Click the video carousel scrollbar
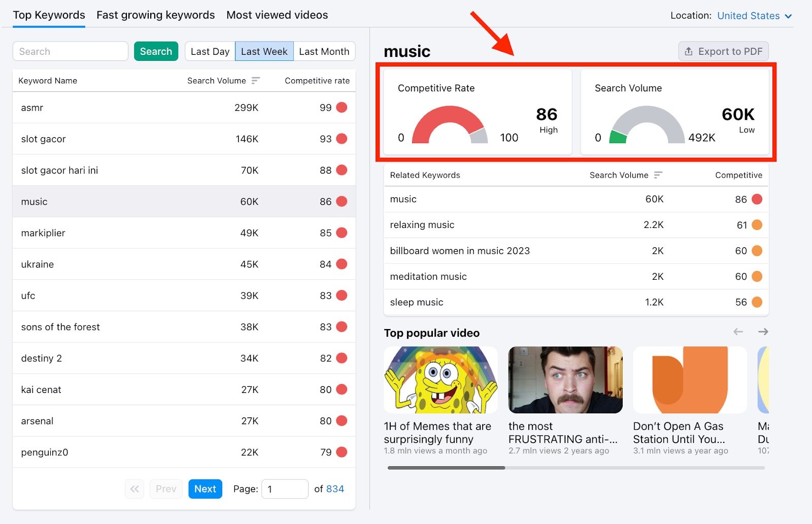The width and height of the screenshot is (812, 524). pyautogui.click(x=445, y=468)
